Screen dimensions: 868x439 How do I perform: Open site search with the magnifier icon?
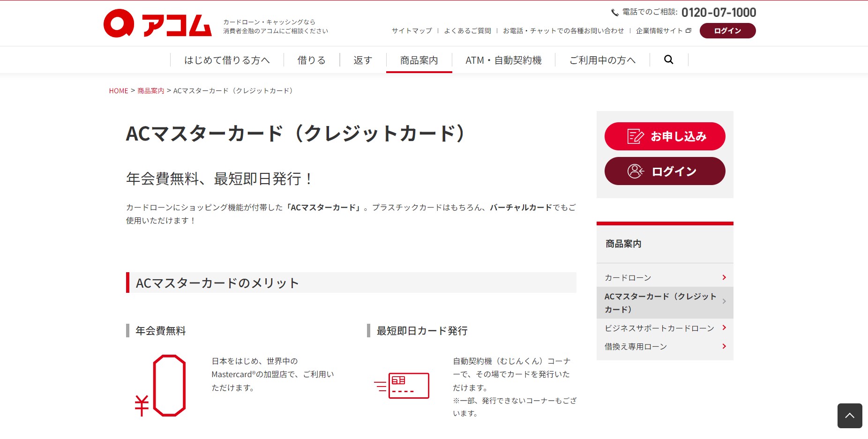coord(668,60)
